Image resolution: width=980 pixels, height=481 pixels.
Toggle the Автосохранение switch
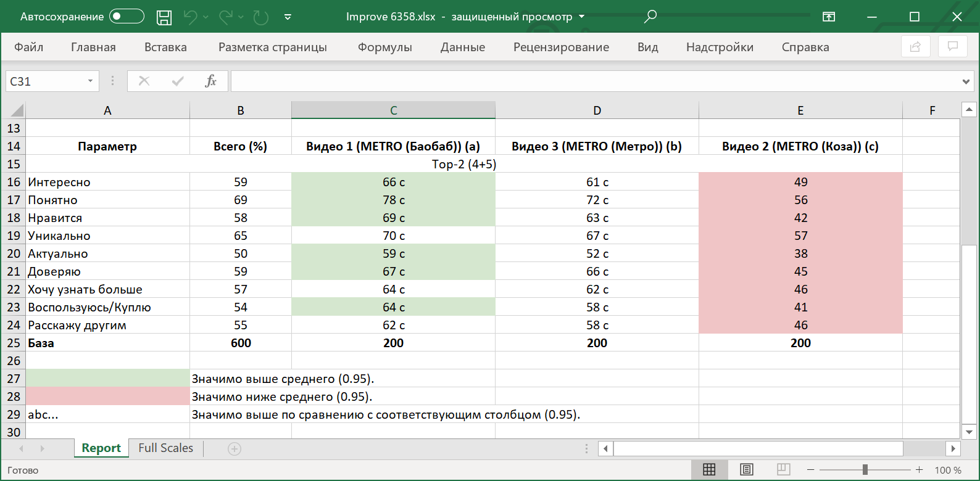pyautogui.click(x=127, y=17)
